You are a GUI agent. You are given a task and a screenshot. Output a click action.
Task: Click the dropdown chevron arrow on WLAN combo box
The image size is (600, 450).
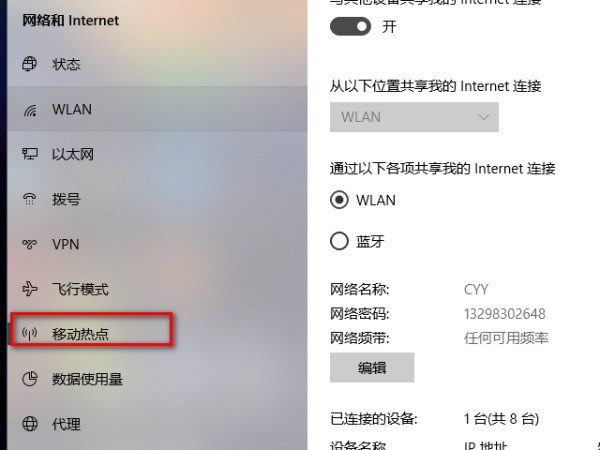click(484, 117)
